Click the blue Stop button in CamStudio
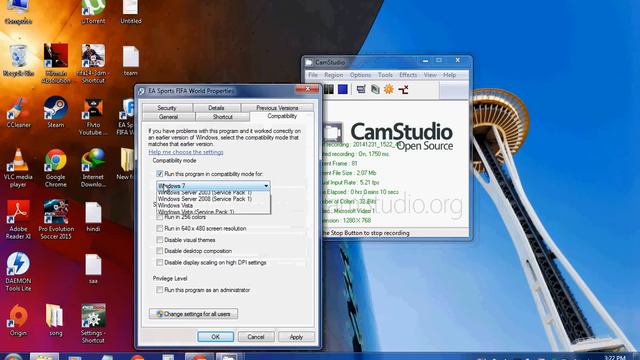The height and width of the screenshot is (360, 640). (343, 89)
